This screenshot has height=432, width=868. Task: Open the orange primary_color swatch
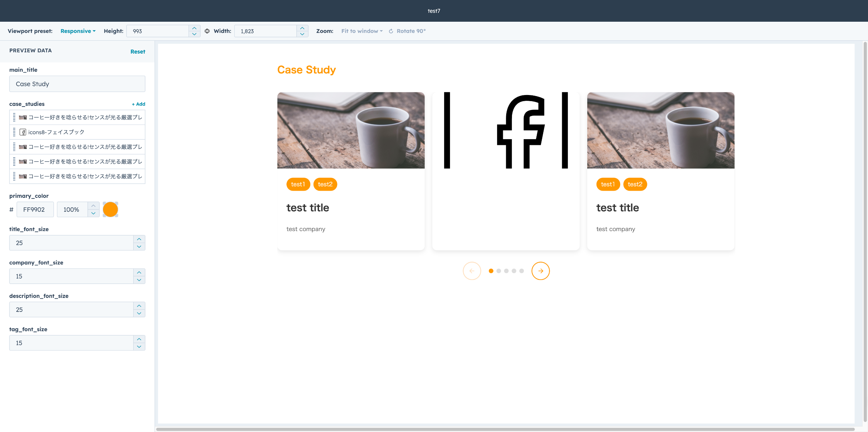tap(110, 209)
